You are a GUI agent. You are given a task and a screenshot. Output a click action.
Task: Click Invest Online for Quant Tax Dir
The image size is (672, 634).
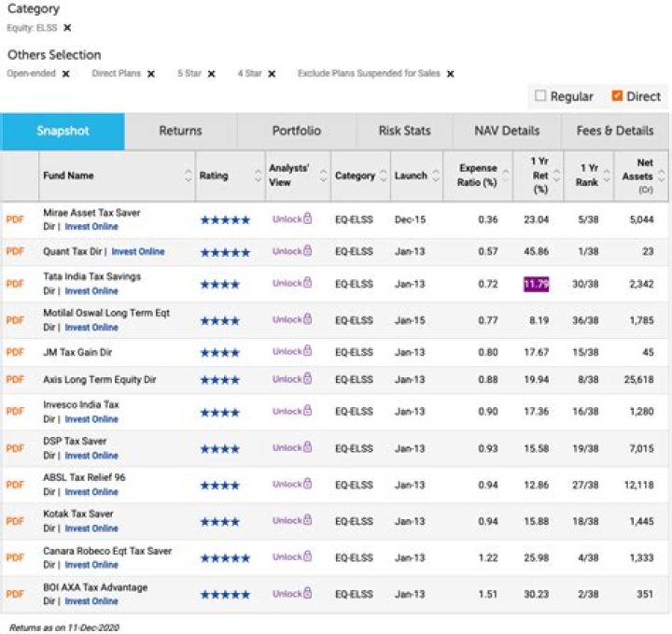pyautogui.click(x=138, y=251)
